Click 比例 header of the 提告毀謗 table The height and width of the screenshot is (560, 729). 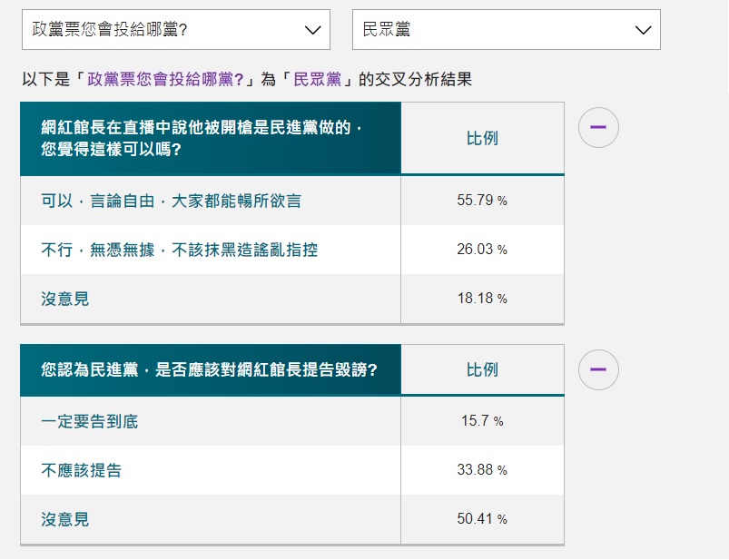(x=482, y=369)
